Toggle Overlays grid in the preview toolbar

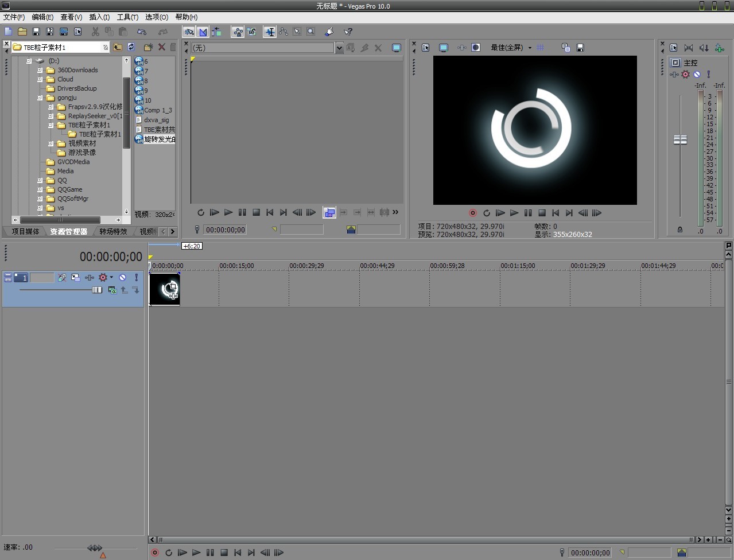pyautogui.click(x=540, y=48)
